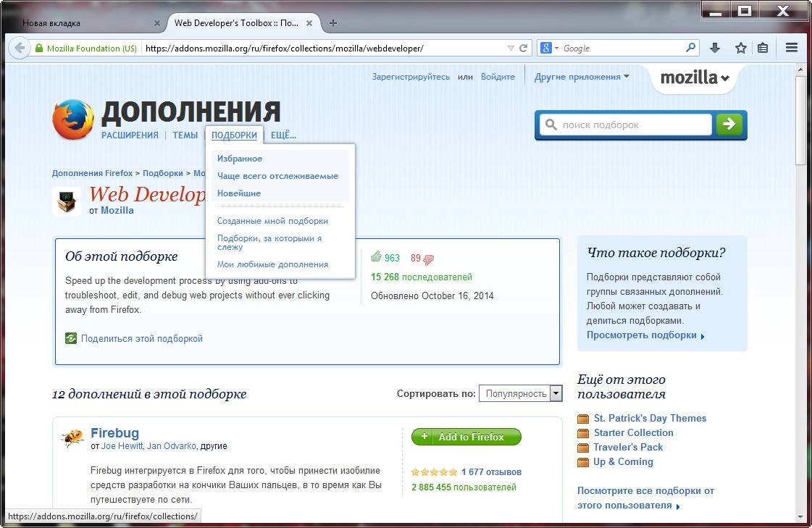The height and width of the screenshot is (528, 812).
Task: Open the URL bar history dropdown arrow
Action: 511,48
